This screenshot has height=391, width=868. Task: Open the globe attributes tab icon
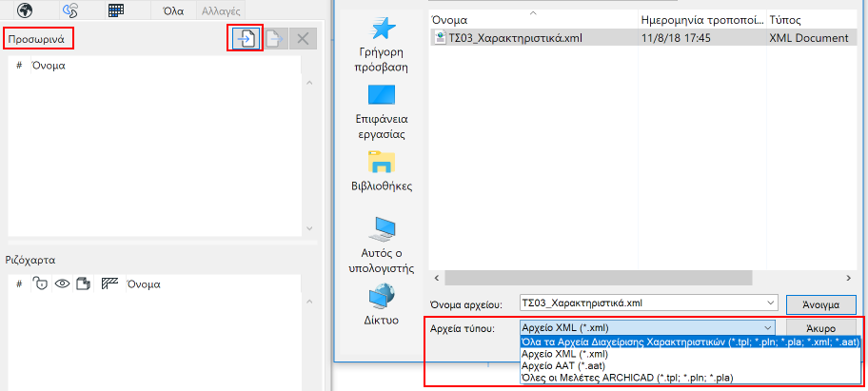click(24, 10)
